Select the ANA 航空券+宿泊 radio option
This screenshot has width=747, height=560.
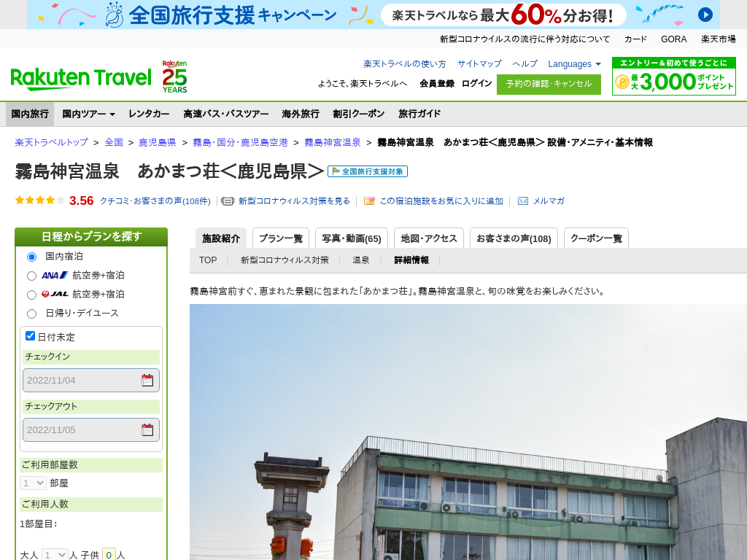pyautogui.click(x=32, y=276)
